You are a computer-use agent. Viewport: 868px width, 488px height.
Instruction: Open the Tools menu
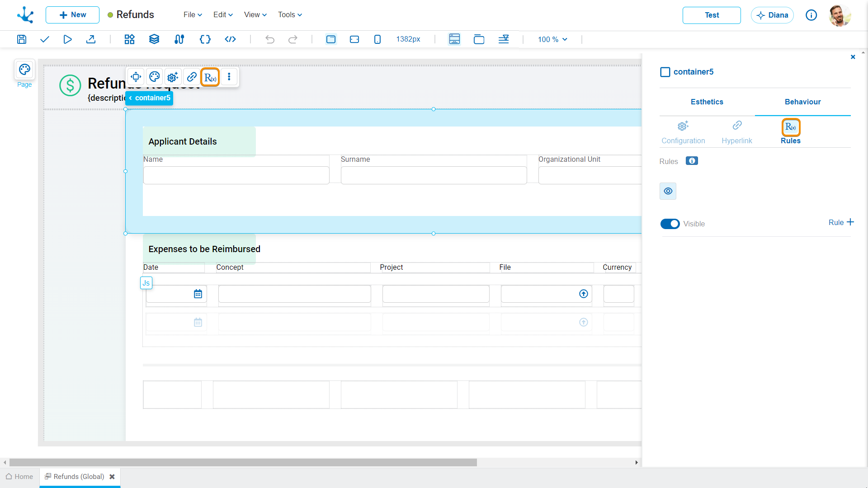[290, 15]
